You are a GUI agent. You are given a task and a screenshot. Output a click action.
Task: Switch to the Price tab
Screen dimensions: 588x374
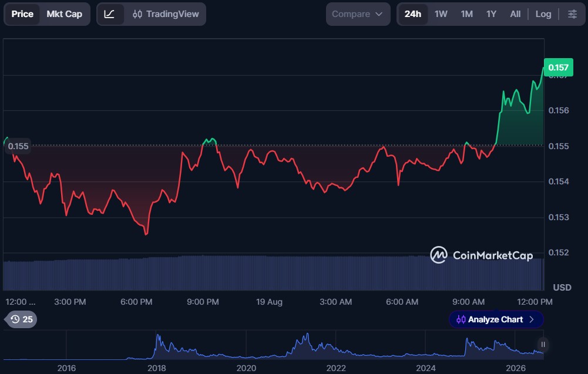coord(22,14)
